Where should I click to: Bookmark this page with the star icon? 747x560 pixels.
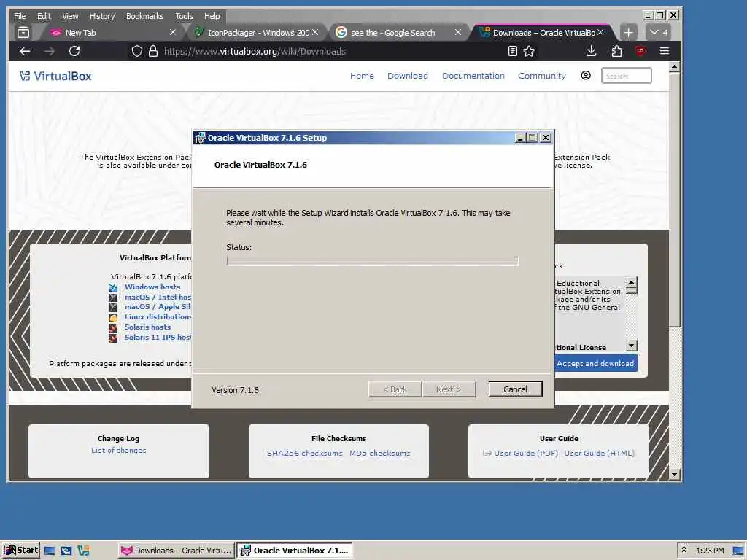[x=529, y=51]
